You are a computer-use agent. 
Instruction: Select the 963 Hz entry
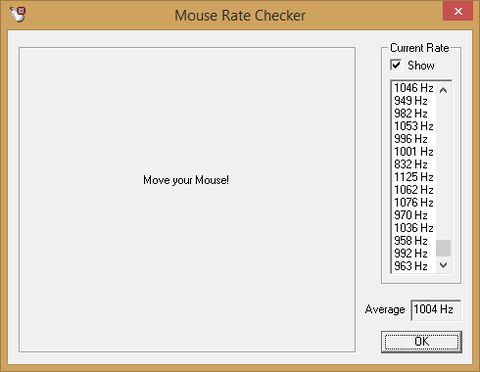tap(414, 266)
